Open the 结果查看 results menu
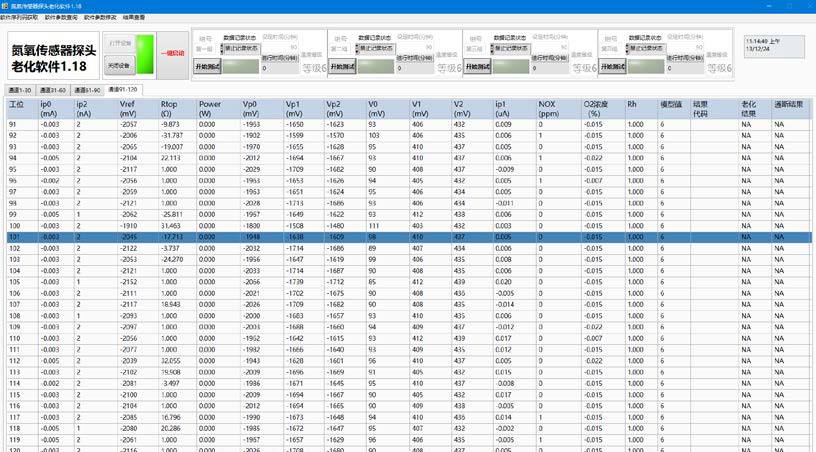Viewport: 816px width, 452px height. click(x=134, y=17)
